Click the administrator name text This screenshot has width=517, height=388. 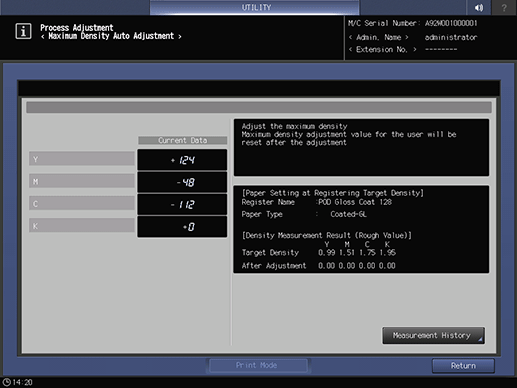[451, 37]
